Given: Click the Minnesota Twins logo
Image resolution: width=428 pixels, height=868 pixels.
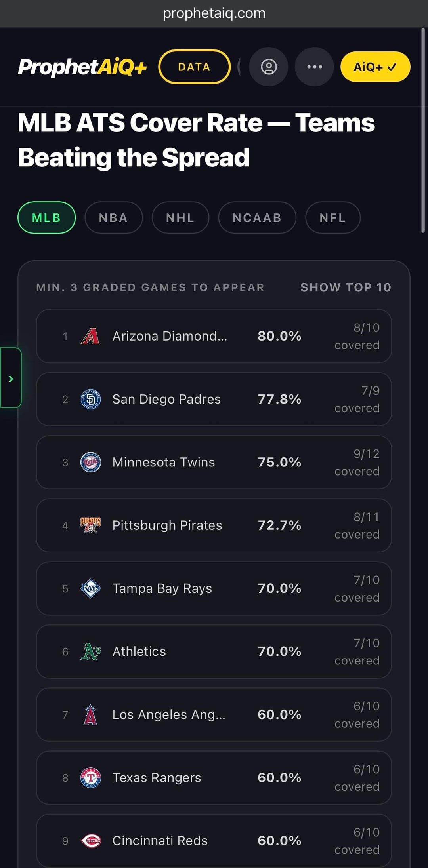Looking at the screenshot, I should (90, 462).
